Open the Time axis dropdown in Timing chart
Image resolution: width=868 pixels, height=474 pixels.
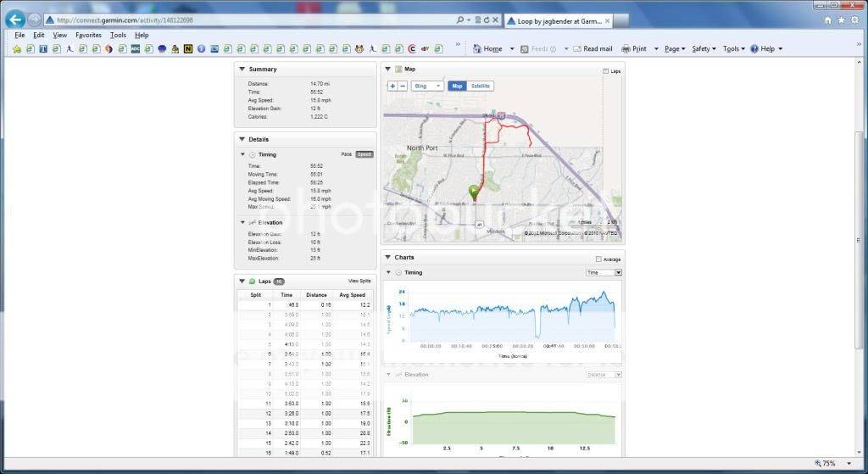click(604, 272)
